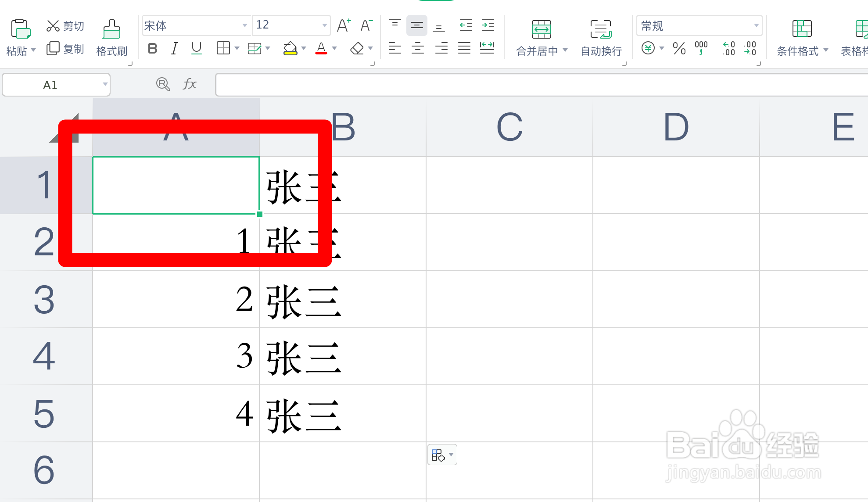Click the increase font size icon
This screenshot has height=502, width=868.
(344, 25)
